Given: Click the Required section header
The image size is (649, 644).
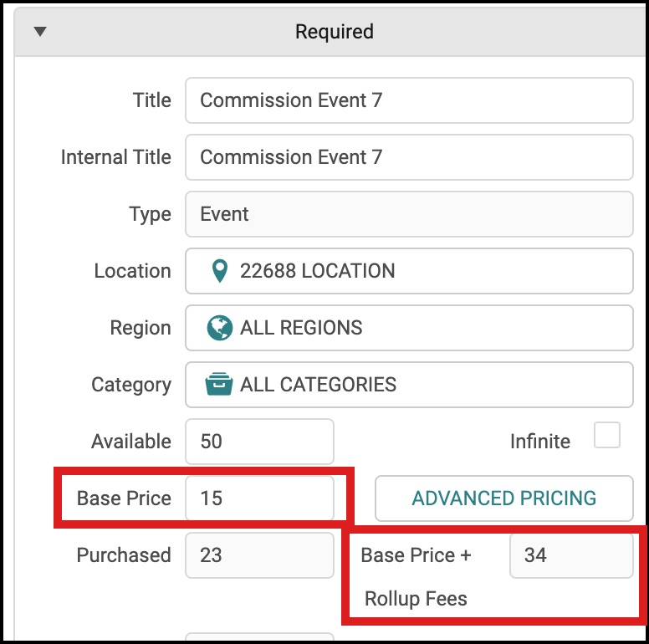Looking at the screenshot, I should click(334, 32).
